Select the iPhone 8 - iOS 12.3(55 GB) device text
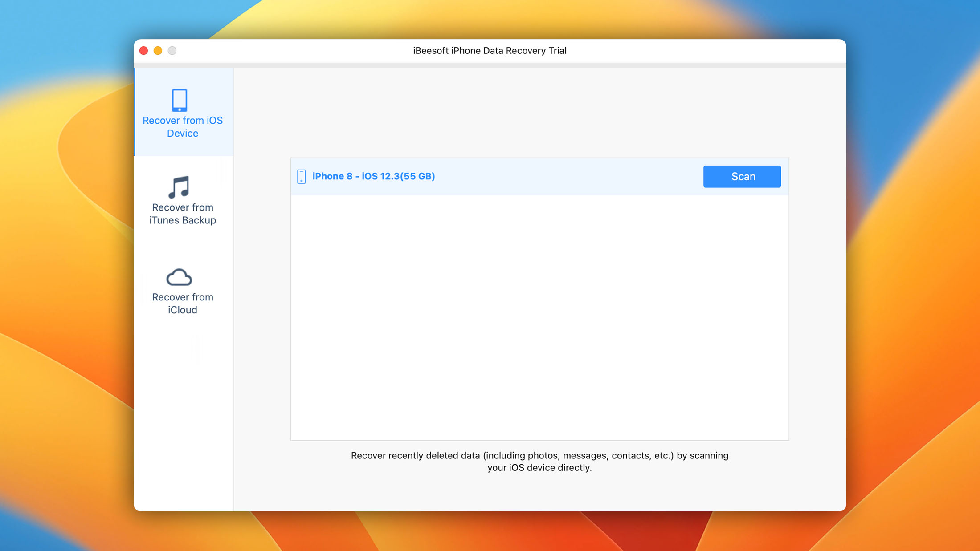 (x=374, y=176)
